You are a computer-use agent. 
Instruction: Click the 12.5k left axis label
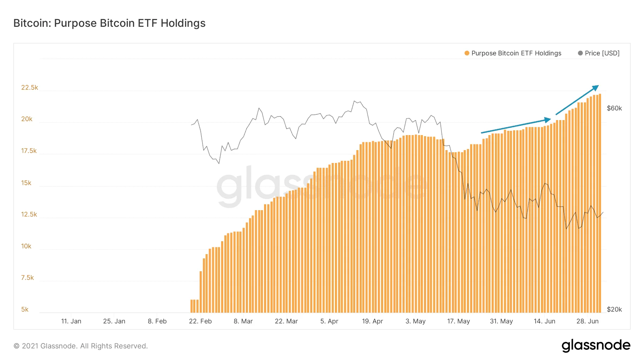[x=29, y=214]
